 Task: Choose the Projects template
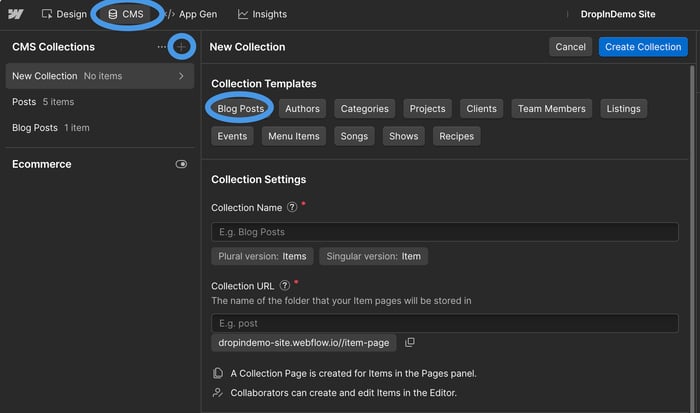[x=427, y=108]
